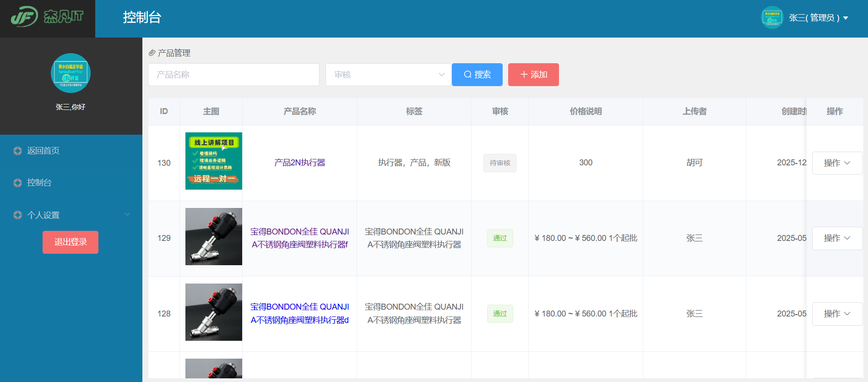Open product 129 name link ending in 执行器f

pyautogui.click(x=300, y=238)
